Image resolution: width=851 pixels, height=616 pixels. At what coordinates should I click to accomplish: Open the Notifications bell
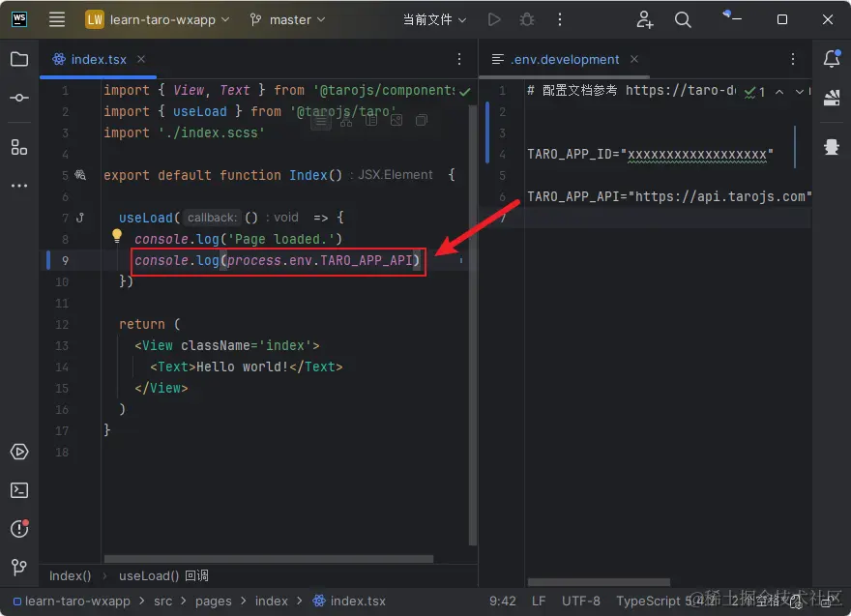click(x=832, y=59)
